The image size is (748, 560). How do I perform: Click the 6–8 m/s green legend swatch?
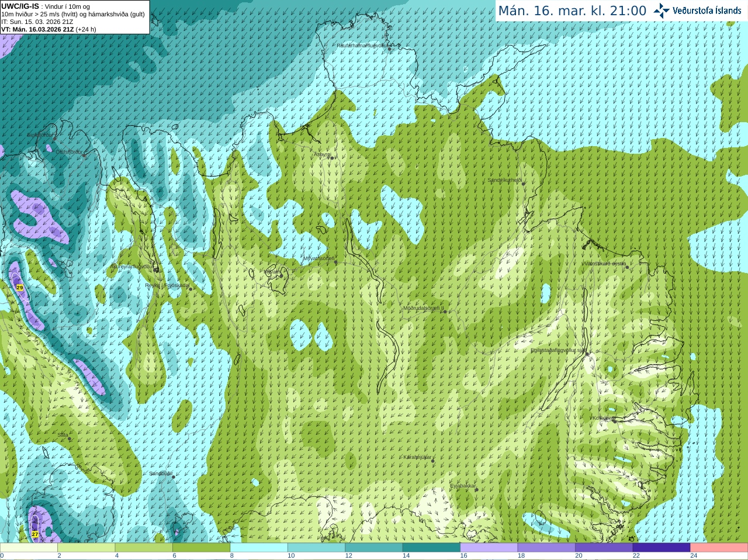pos(201,548)
